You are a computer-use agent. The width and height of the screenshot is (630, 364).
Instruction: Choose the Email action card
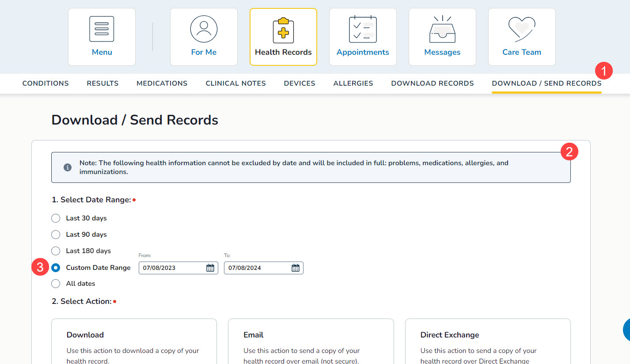click(x=311, y=341)
